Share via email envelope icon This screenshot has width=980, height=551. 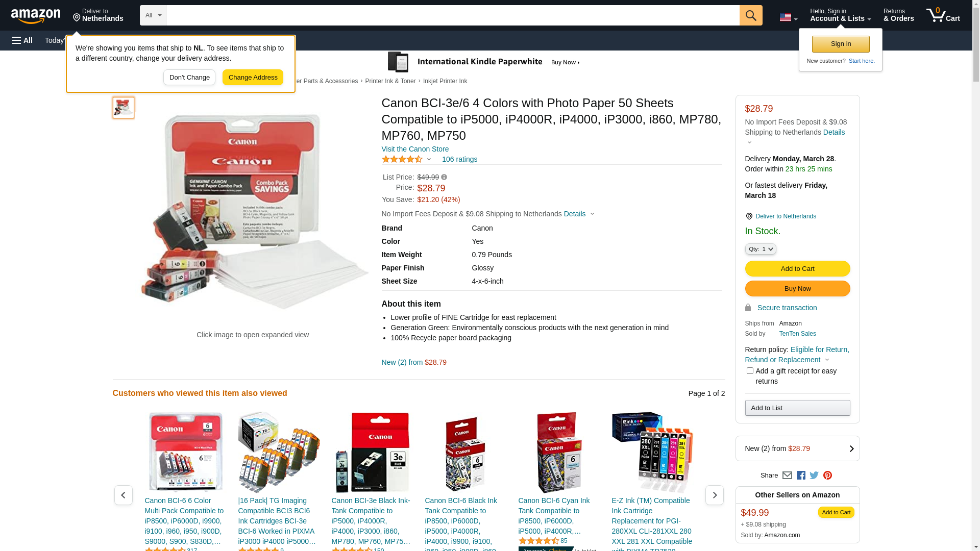pyautogui.click(x=787, y=475)
